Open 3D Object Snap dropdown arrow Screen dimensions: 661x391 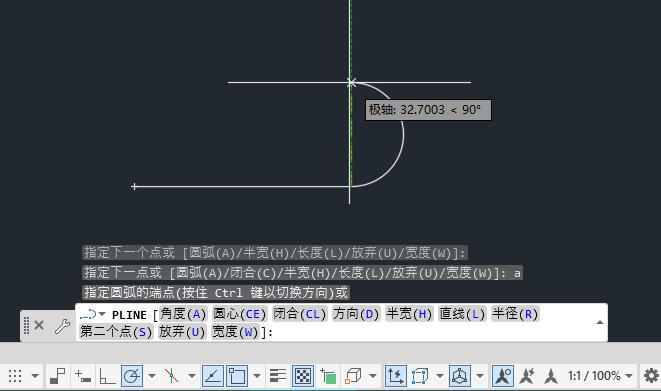click(373, 376)
